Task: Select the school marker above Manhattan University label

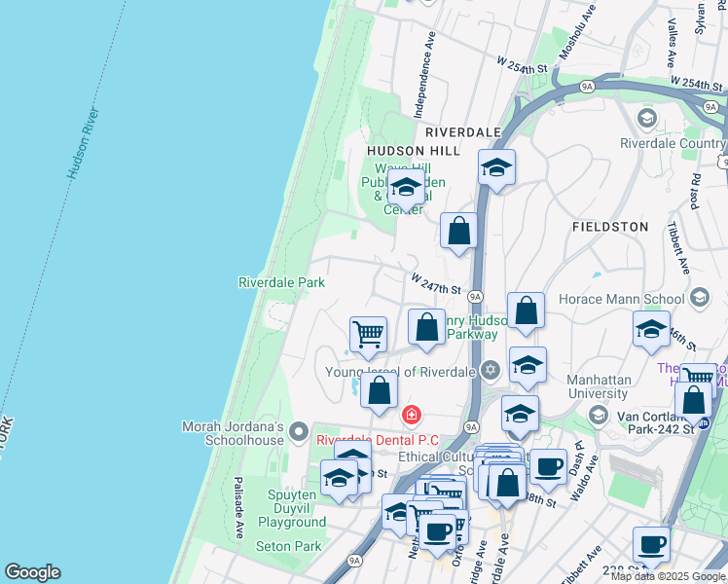Action: [528, 368]
